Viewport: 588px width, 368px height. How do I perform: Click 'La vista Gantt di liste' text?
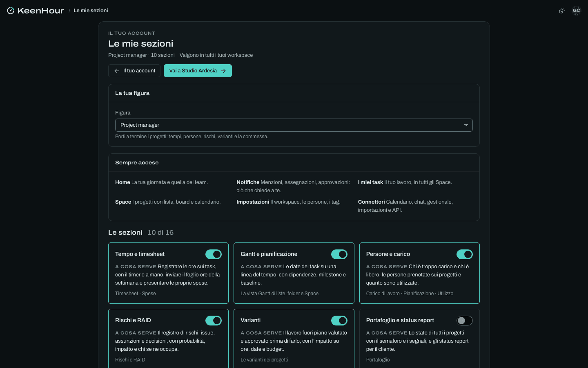point(280,294)
